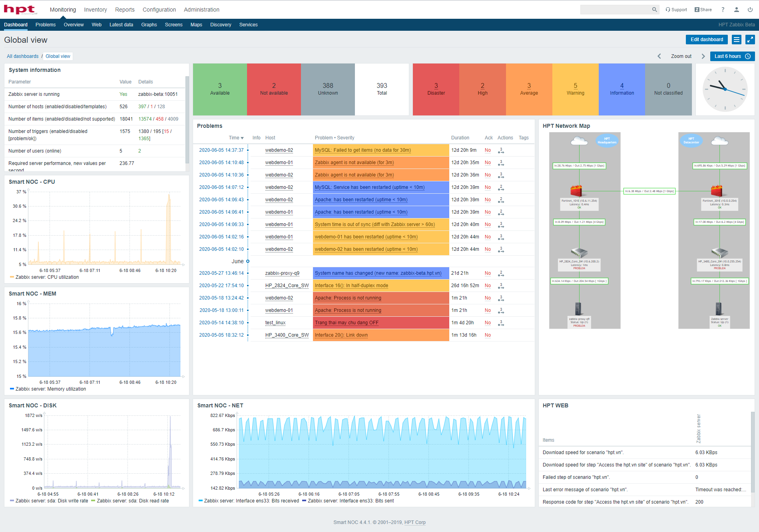Screen dimensions: 759x532
Task: Click the analog clock widget
Action: [x=725, y=89]
